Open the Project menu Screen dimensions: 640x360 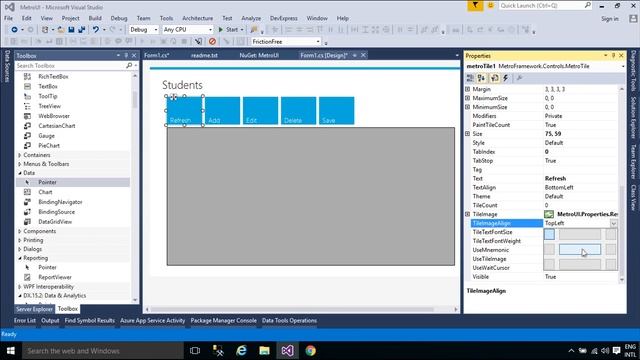71,18
